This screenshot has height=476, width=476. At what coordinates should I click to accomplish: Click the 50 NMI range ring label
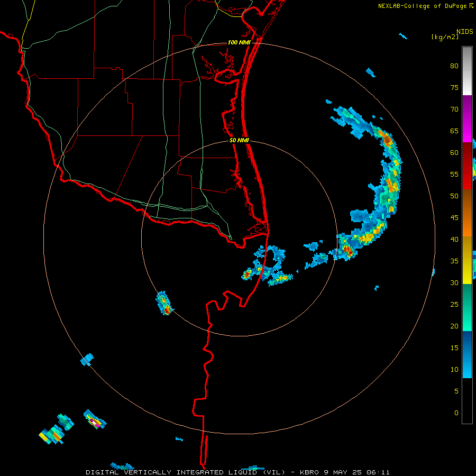click(x=239, y=140)
